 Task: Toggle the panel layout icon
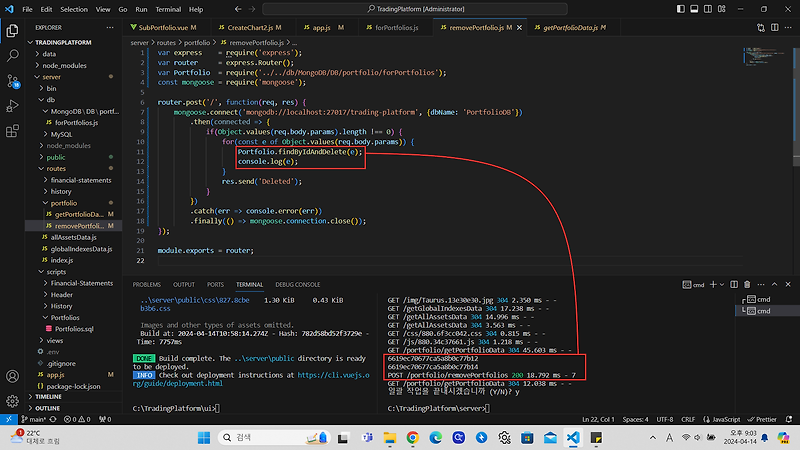tap(694, 9)
